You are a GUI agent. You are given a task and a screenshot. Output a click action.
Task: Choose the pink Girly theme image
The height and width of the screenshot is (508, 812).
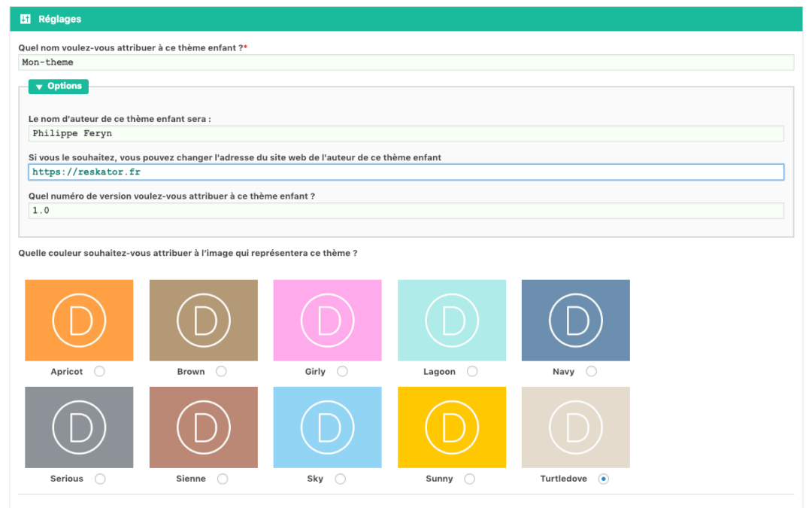327,321
